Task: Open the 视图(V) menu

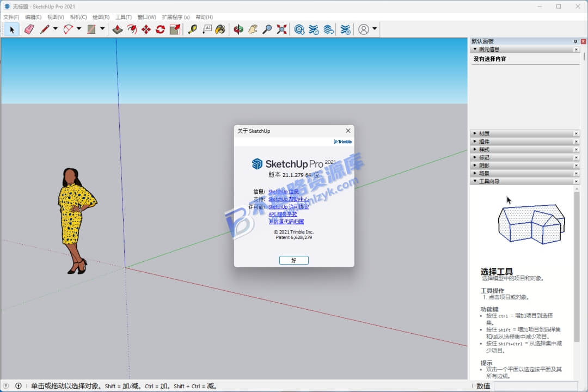Action: (x=56, y=17)
